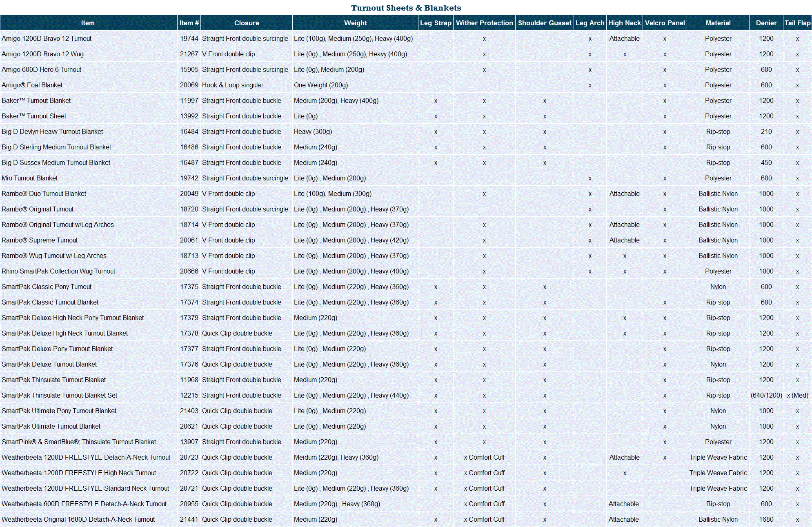This screenshot has height=527, width=812.
Task: Click item number 20955
Action: [x=189, y=504]
